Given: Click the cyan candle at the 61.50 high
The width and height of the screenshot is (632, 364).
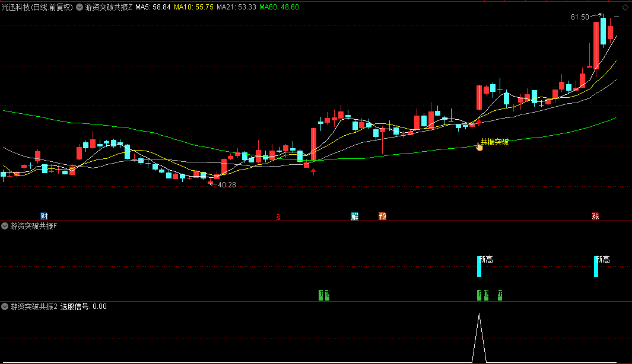Looking at the screenshot, I should point(603,31).
